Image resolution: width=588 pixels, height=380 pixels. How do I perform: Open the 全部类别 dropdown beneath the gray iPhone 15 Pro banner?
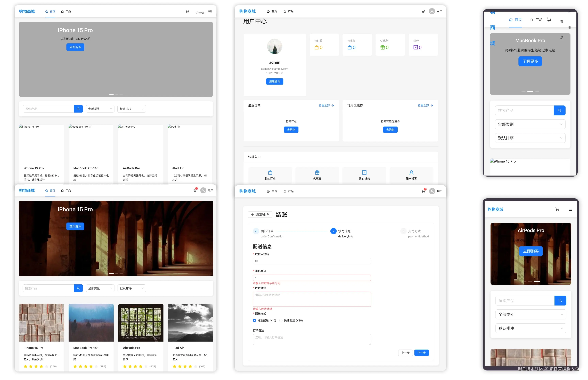(100, 109)
